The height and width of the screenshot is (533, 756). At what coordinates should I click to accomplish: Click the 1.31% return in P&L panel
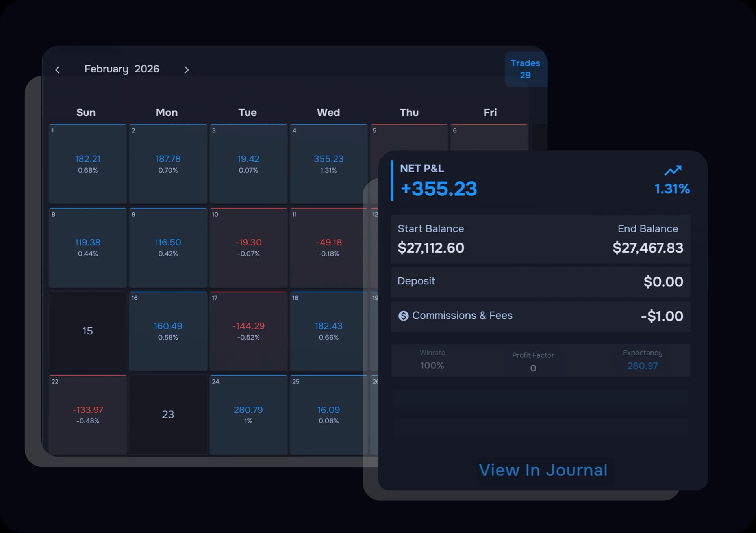click(x=672, y=189)
